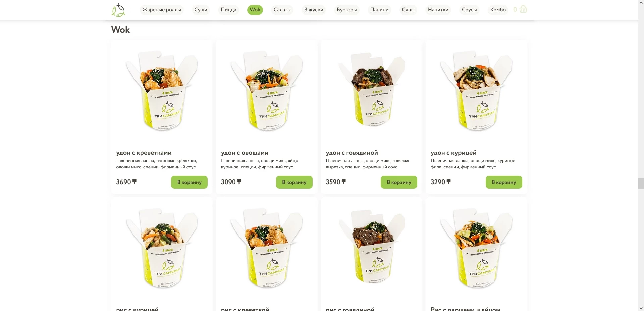Image resolution: width=644 pixels, height=311 pixels.
Task: Open the shopping cart basket icon
Action: 523,9
